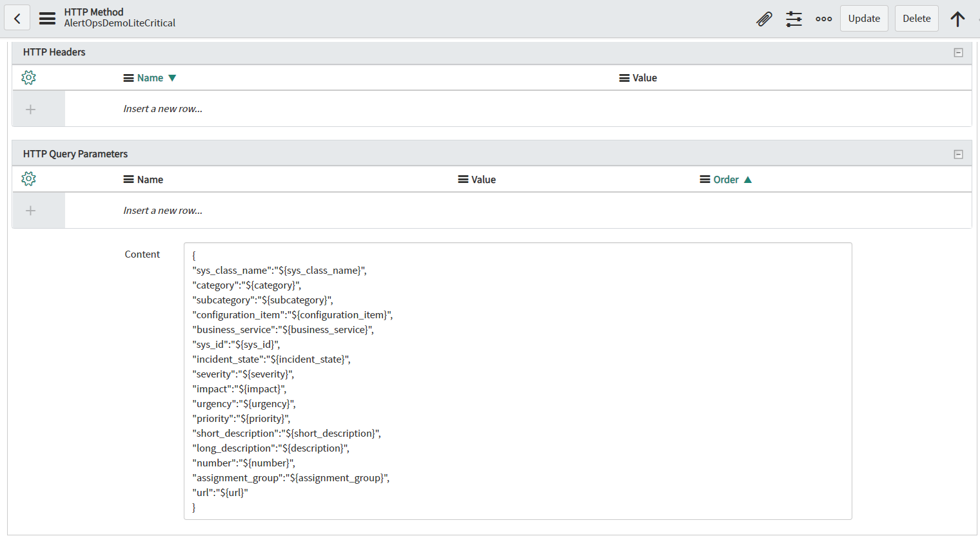This screenshot has height=536, width=980.
Task: Open Value column menu in HTTP Headers
Action: (624, 78)
